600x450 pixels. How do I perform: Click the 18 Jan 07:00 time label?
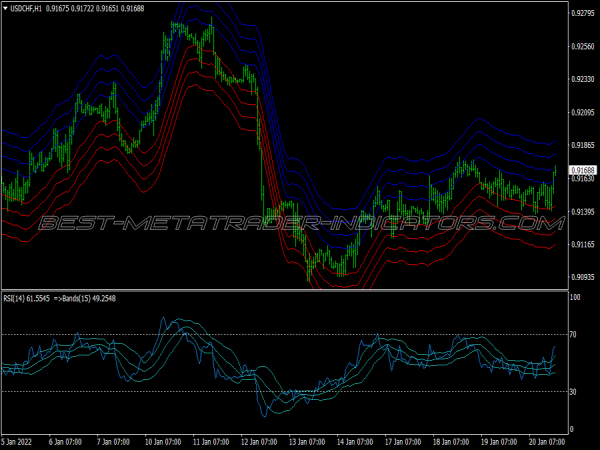[x=451, y=442]
